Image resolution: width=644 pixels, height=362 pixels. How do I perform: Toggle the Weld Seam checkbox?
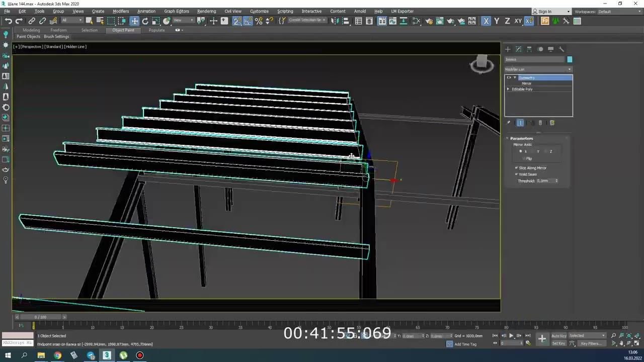coord(516,174)
